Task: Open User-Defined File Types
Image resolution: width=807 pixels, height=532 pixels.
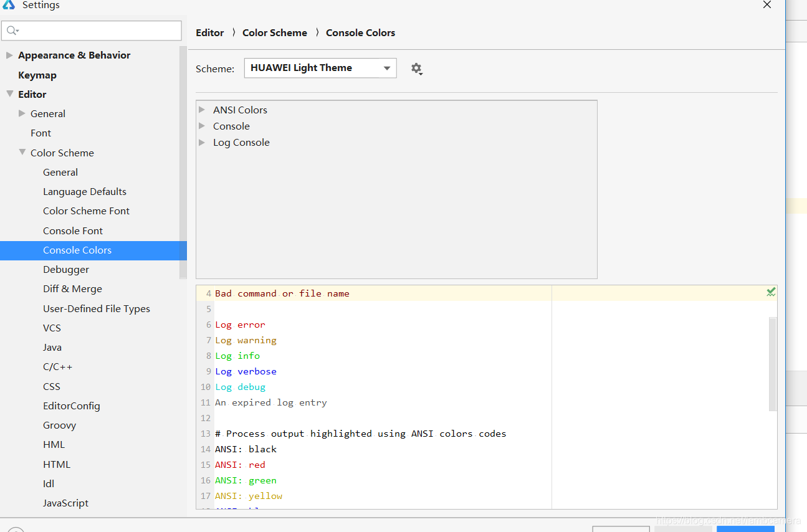Action: pyautogui.click(x=97, y=308)
